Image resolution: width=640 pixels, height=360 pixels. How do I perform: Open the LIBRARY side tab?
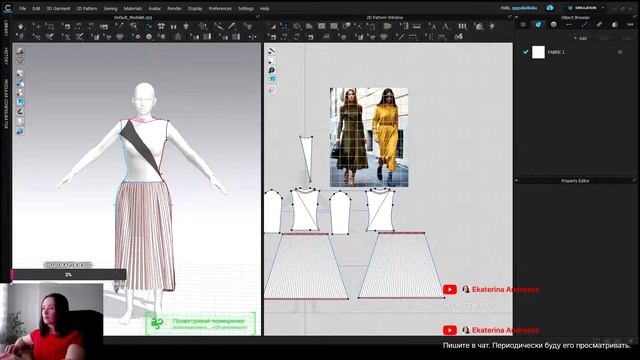pos(6,29)
